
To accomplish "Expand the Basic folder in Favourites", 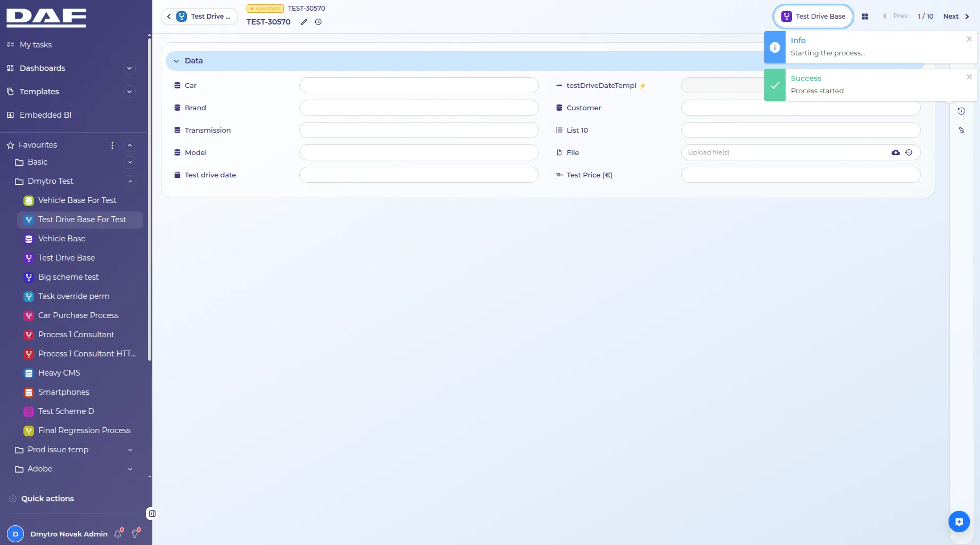I will 130,162.
